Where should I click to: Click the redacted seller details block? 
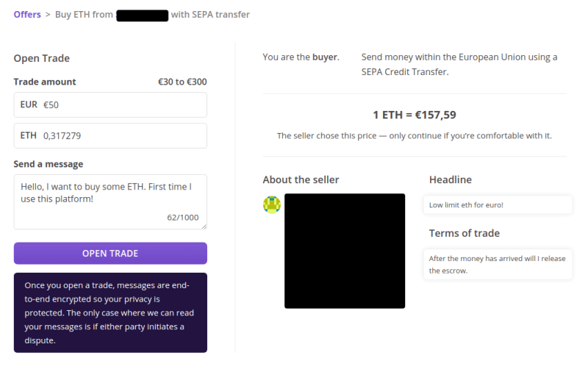point(345,251)
